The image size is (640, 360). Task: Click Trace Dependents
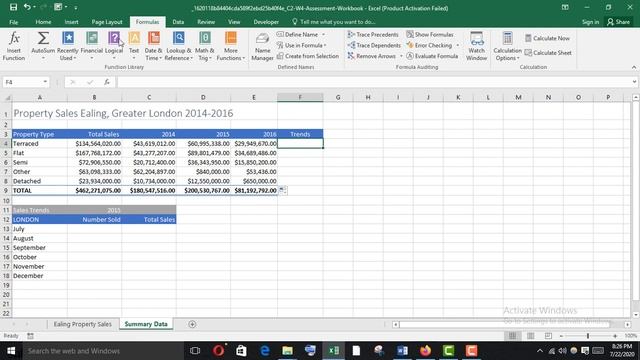374,45
